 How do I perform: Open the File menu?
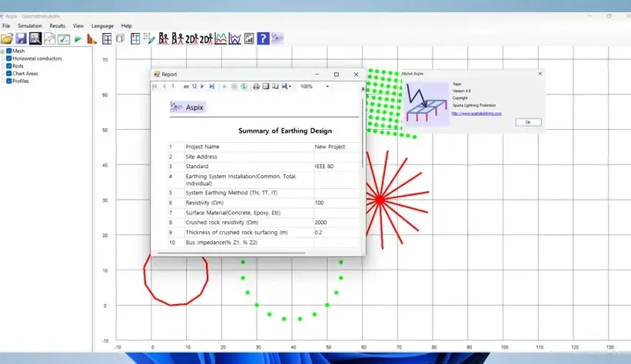tap(6, 26)
